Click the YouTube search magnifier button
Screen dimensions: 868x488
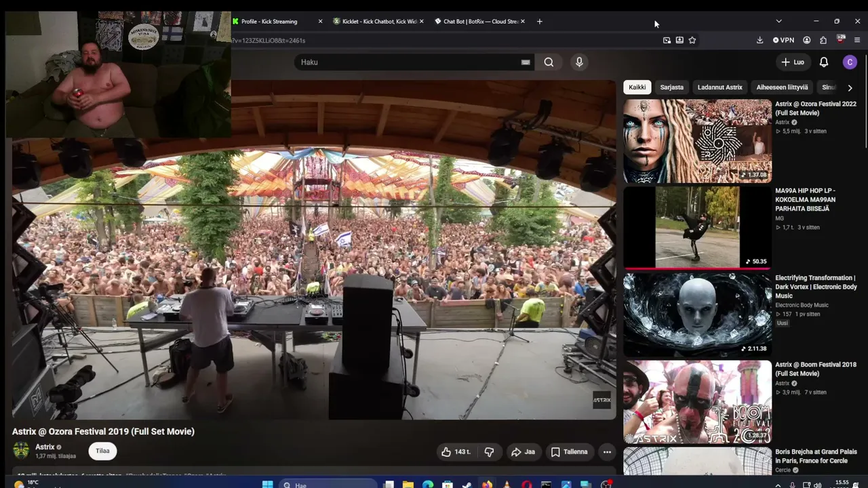click(x=549, y=62)
